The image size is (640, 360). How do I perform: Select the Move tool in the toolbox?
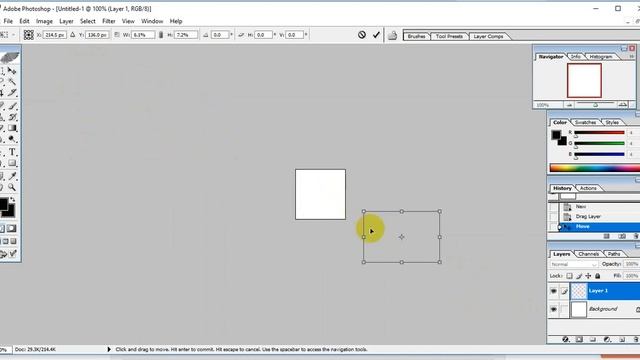tap(12, 71)
